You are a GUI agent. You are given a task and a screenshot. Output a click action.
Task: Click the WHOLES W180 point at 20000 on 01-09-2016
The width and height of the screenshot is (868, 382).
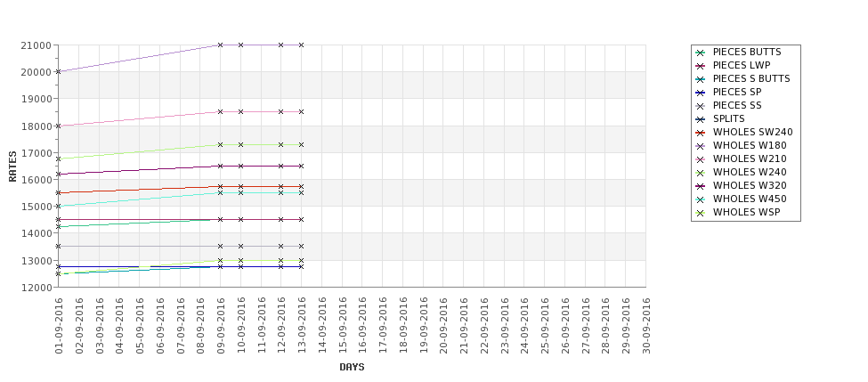tap(58, 72)
